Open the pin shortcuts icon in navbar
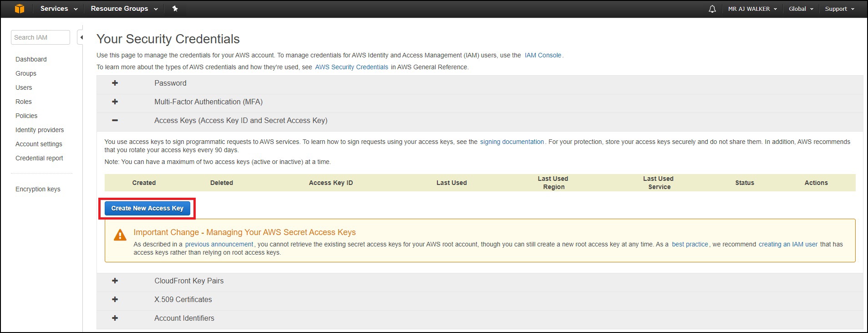Screen dimensions: 868x333 click(175, 9)
